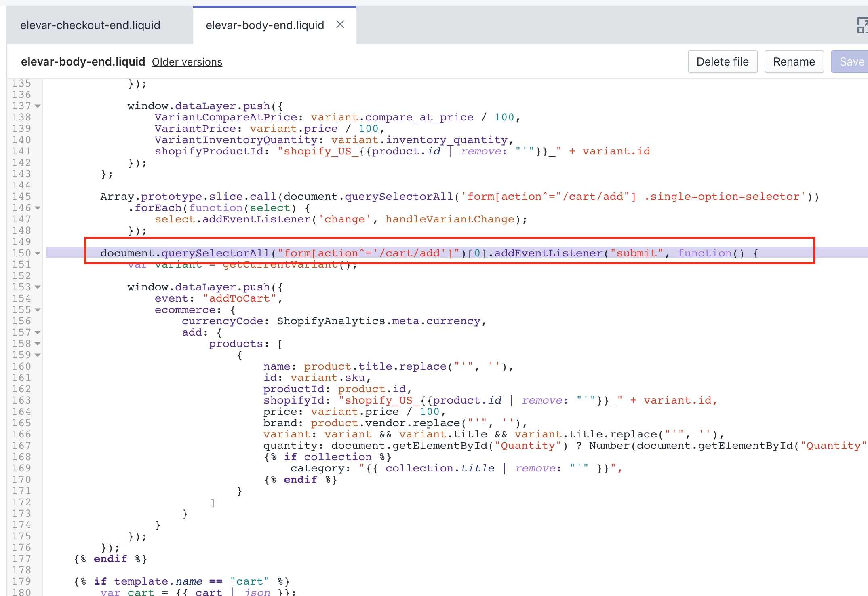Click line number 163 in the gutter
This screenshot has height=596, width=868.
21,400
